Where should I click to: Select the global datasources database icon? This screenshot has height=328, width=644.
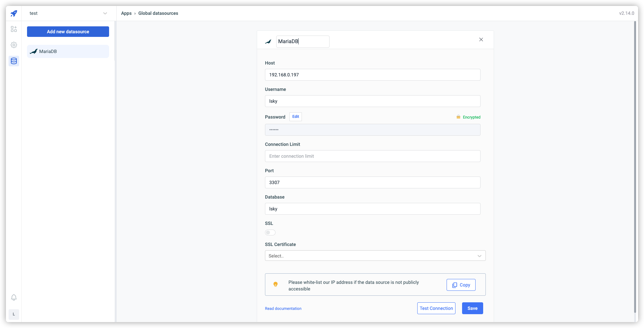[x=14, y=61]
